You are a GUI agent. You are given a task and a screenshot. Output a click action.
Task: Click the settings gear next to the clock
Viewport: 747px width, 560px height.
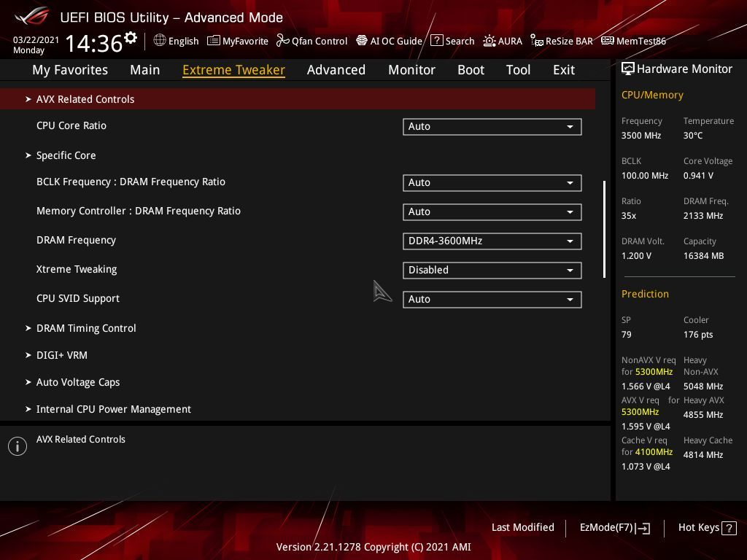(x=131, y=37)
